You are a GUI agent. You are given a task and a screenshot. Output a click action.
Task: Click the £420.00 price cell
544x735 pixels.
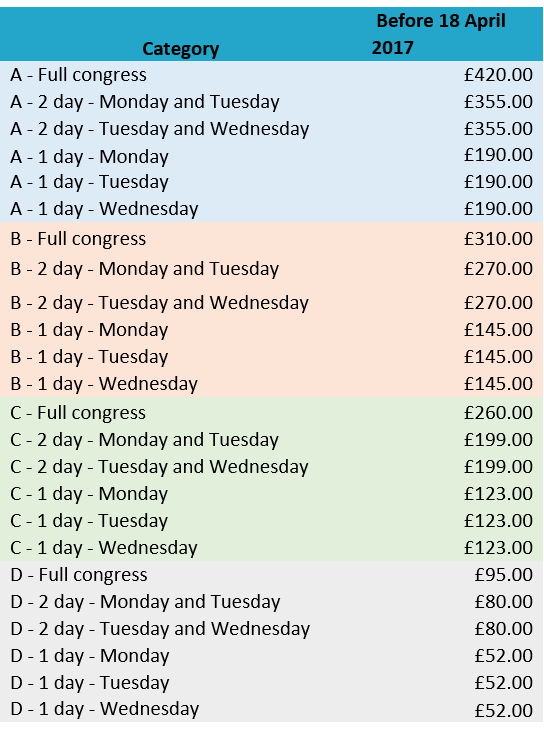coord(498,75)
